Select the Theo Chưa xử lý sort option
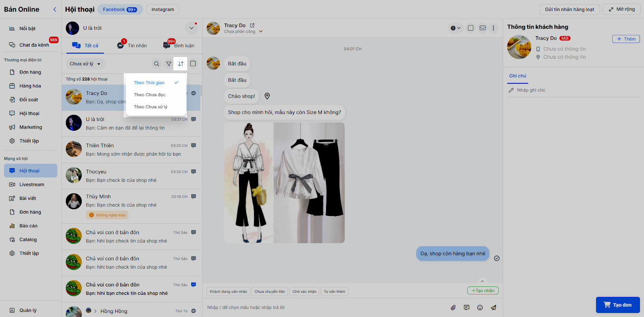Viewport: 644px width, 317px height. tap(156, 107)
